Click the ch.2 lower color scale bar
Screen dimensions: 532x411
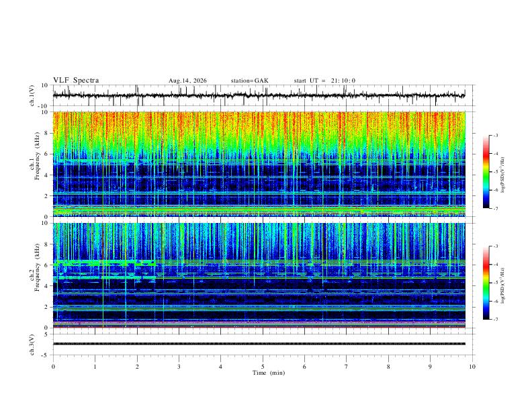(486, 283)
